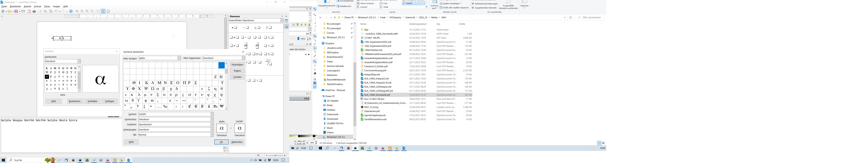The width and height of the screenshot is (868, 163).
Task: Select the β symbol in Symbole list
Action: (x=51, y=77)
